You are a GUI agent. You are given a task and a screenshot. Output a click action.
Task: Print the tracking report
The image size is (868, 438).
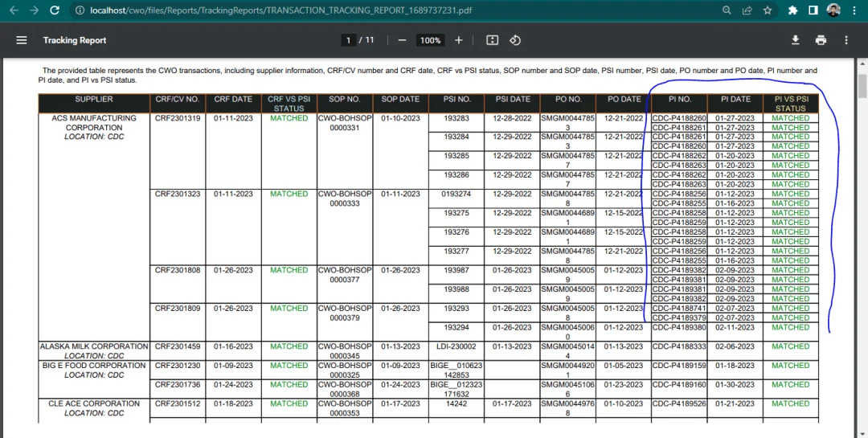tap(821, 40)
